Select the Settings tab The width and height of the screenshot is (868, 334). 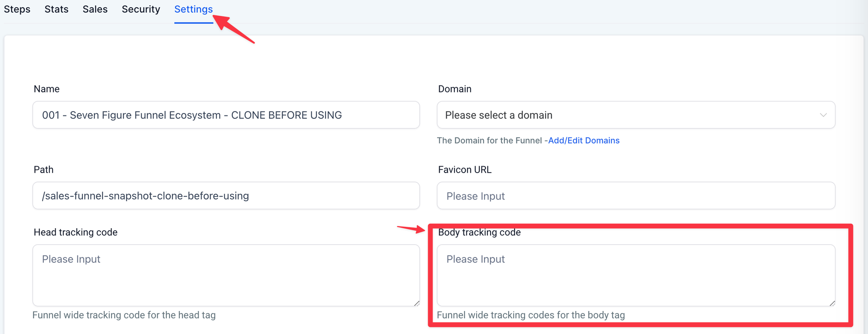point(193,9)
